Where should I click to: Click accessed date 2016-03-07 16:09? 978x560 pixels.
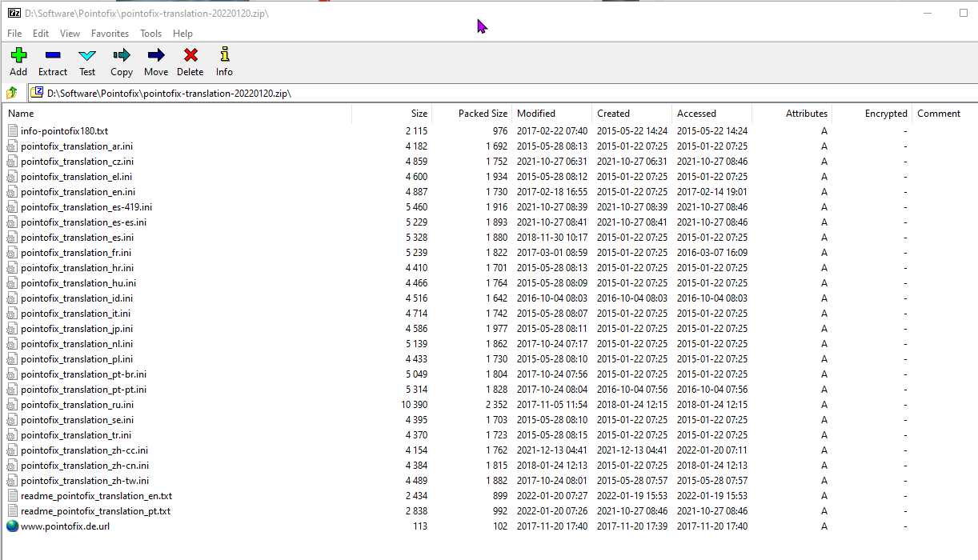coord(712,252)
